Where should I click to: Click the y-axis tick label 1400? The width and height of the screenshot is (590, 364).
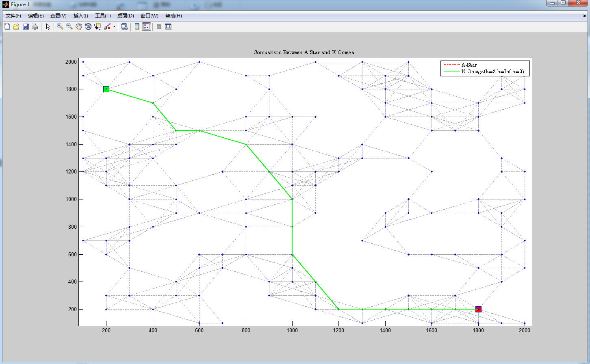(x=71, y=144)
